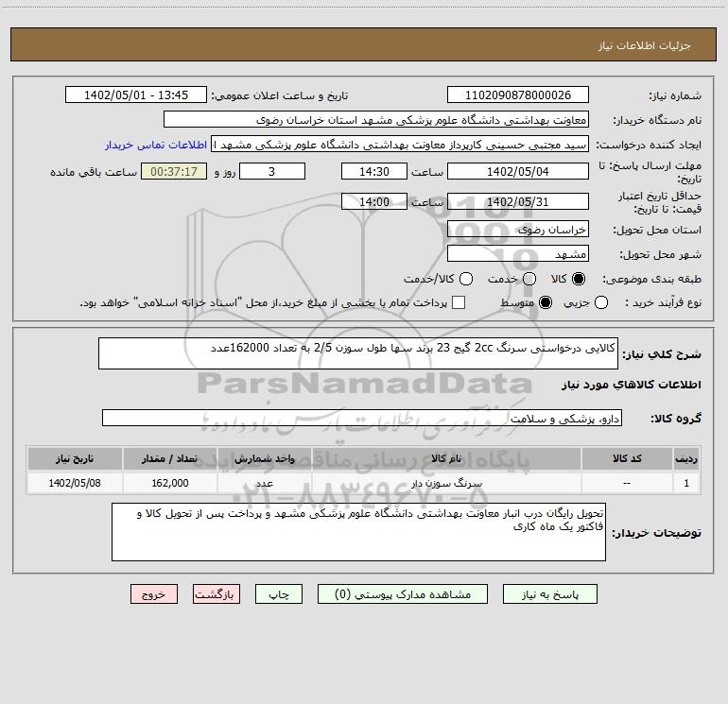This screenshot has height=704, width=728.
Task: Click the اطلاعات کالاهای مورد نیاز heading
Action: [631, 385]
